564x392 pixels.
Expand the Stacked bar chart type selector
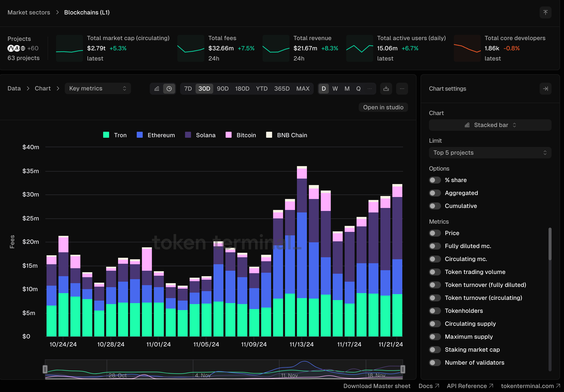(x=490, y=125)
